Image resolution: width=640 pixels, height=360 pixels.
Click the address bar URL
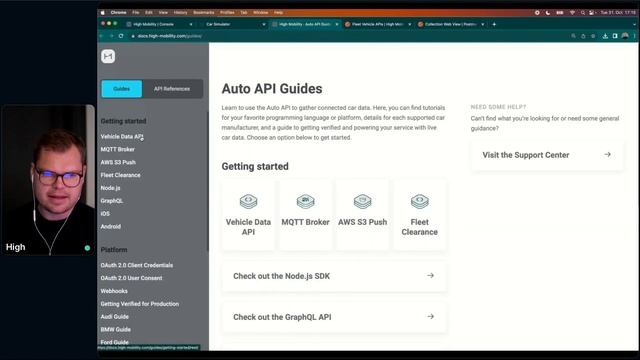tap(169, 36)
